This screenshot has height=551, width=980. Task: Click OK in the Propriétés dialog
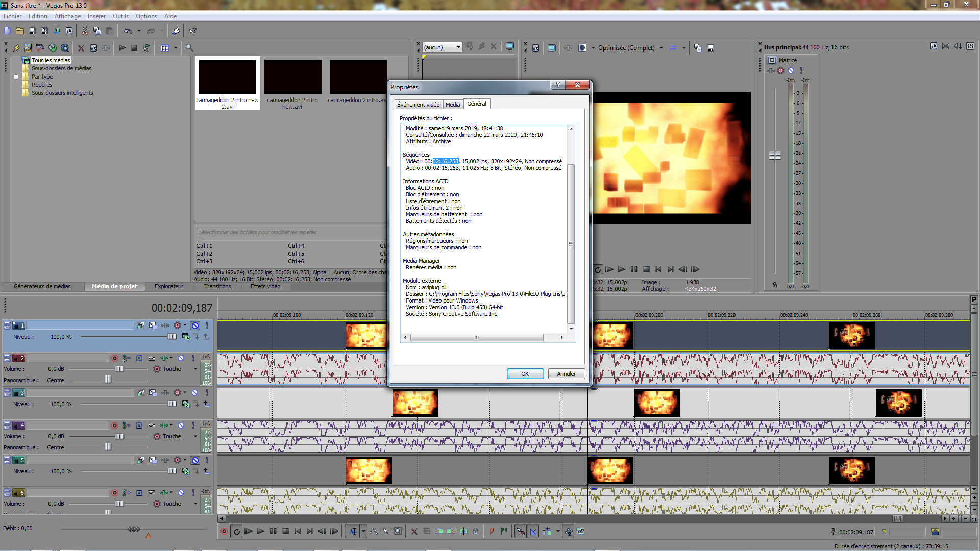click(525, 374)
